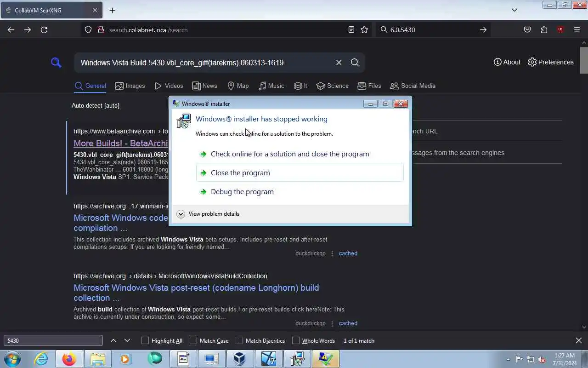The width and height of the screenshot is (588, 368).
Task: Focus the find-in-page text field
Action: [x=53, y=340]
